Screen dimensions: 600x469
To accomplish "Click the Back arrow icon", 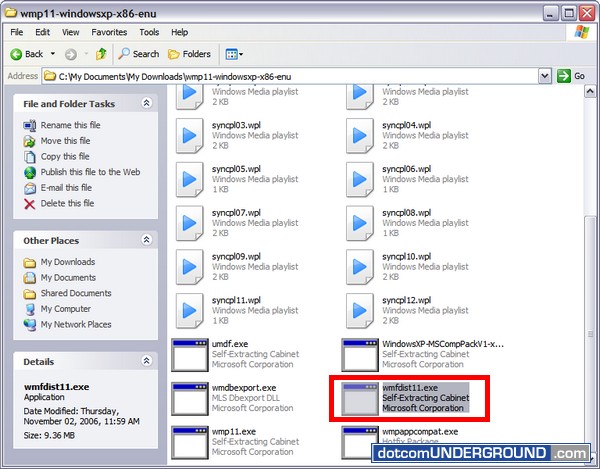I will point(16,54).
